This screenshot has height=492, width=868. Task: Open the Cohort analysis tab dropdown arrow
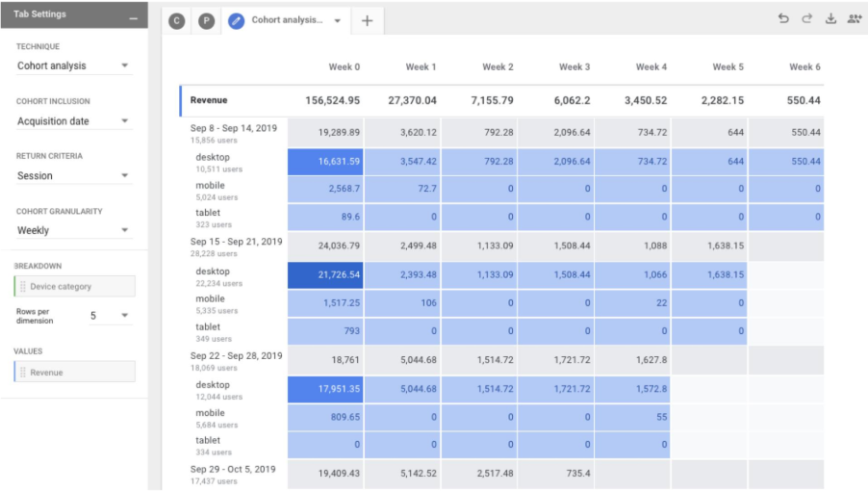point(337,20)
